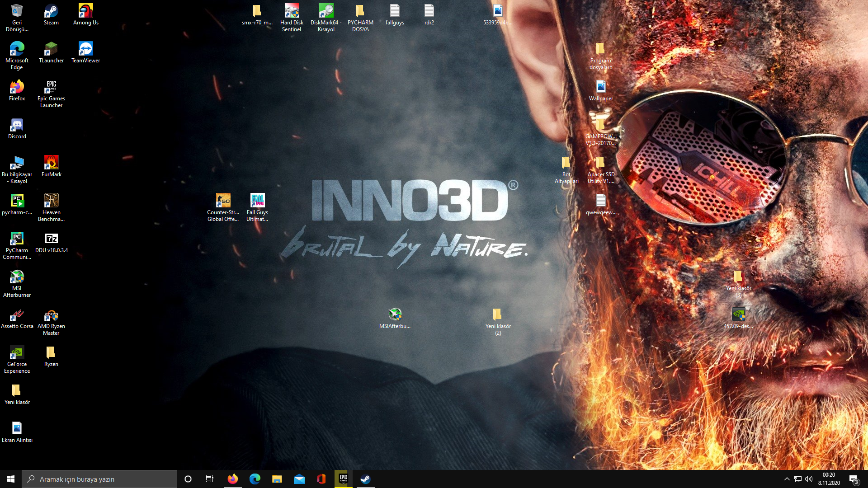Select the Wallpaper image file
Image resolution: width=868 pixels, height=488 pixels.
[601, 90]
